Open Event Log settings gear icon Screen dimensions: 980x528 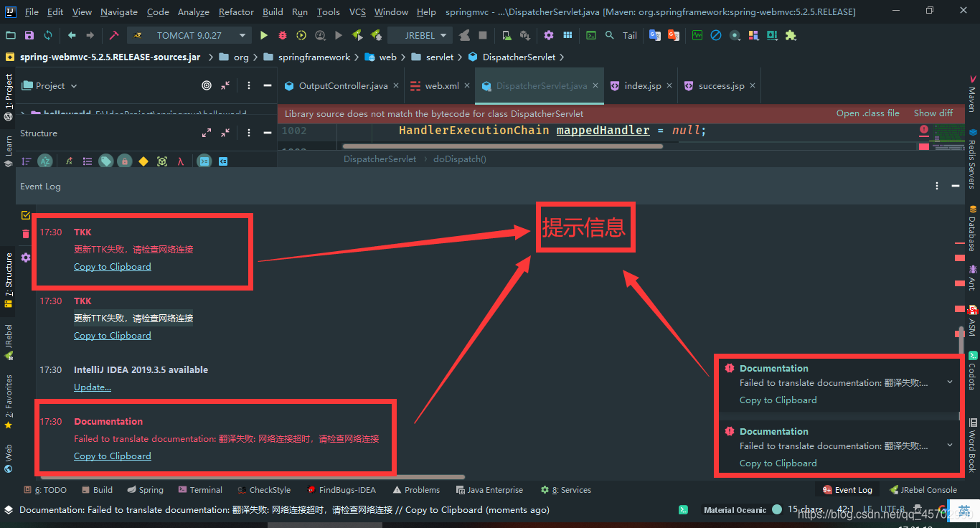(26, 257)
